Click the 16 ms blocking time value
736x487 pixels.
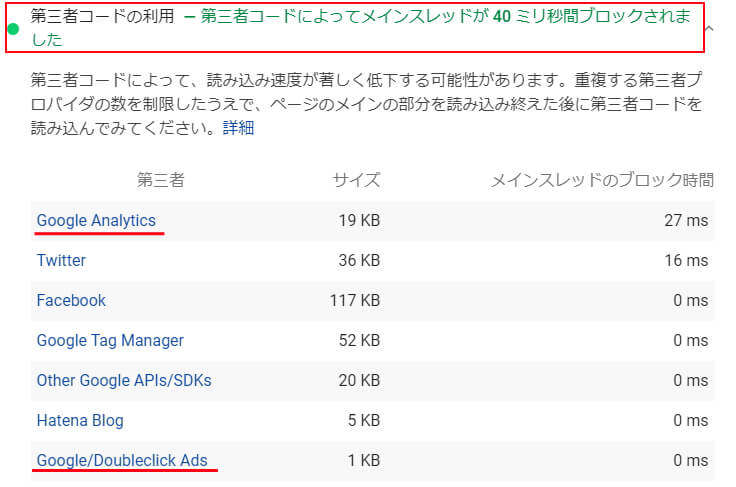686,260
